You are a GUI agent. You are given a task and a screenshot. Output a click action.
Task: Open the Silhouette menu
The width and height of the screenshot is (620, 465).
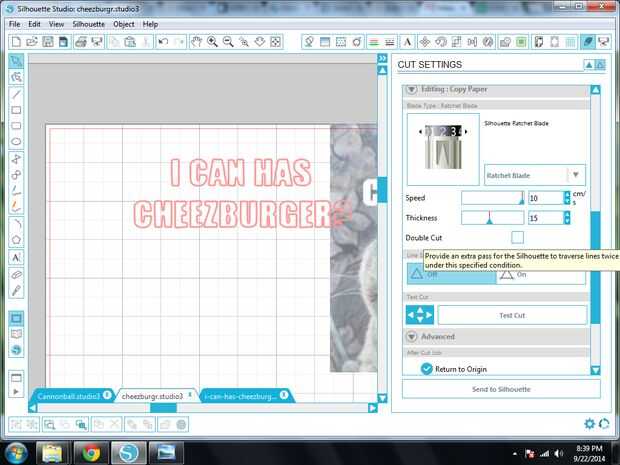(x=89, y=24)
